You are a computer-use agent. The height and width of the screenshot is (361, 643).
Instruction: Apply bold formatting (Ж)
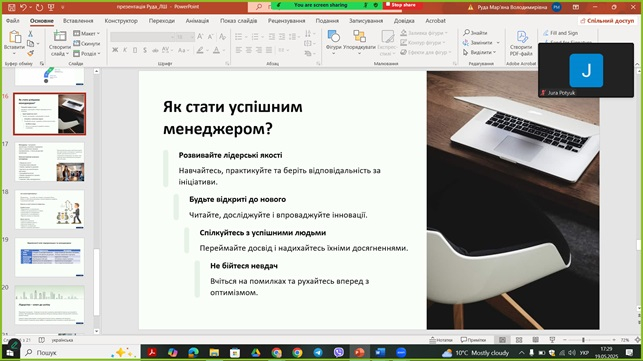(x=115, y=50)
